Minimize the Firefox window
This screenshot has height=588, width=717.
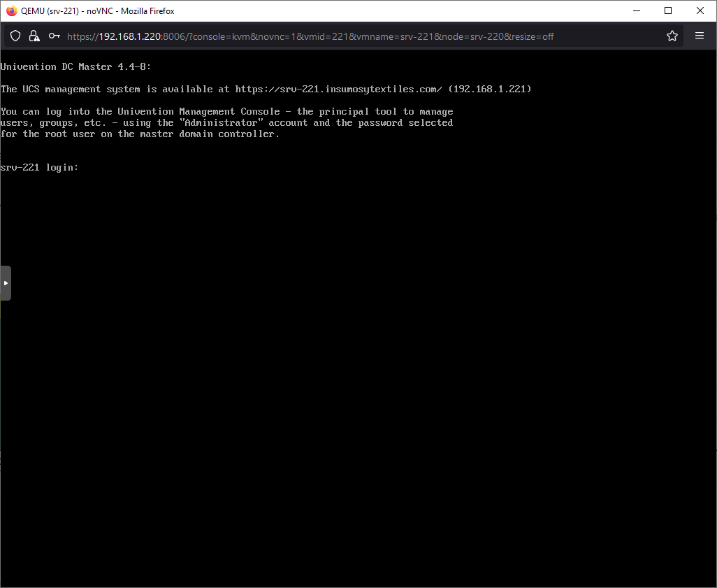[636, 11]
